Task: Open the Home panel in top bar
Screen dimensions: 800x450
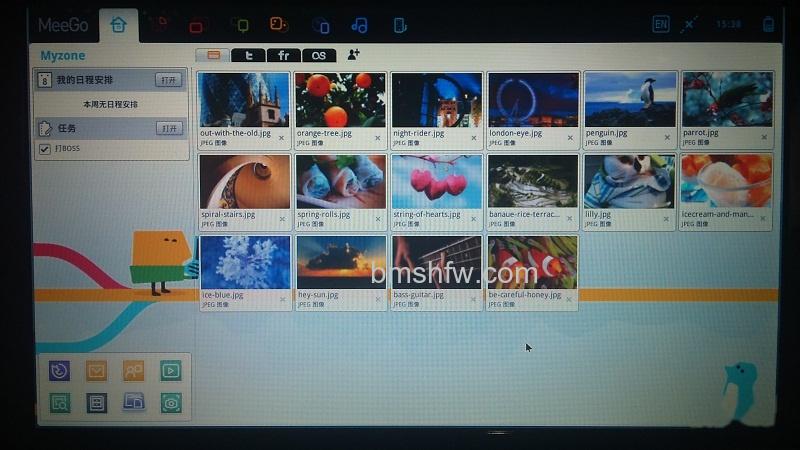Action: [x=118, y=25]
